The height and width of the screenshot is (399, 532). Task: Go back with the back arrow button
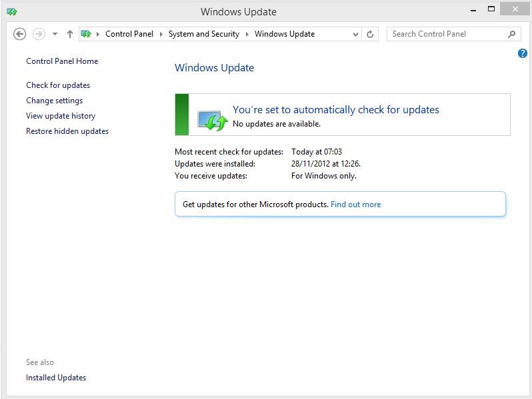[20, 34]
